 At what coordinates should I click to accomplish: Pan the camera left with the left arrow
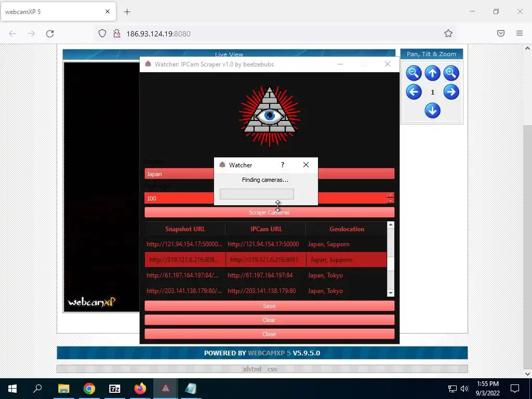pos(414,91)
